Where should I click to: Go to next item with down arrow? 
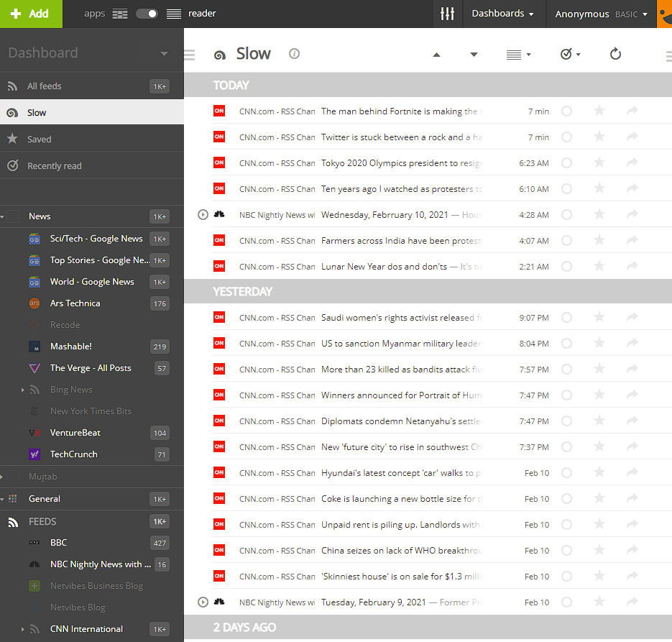(x=474, y=55)
